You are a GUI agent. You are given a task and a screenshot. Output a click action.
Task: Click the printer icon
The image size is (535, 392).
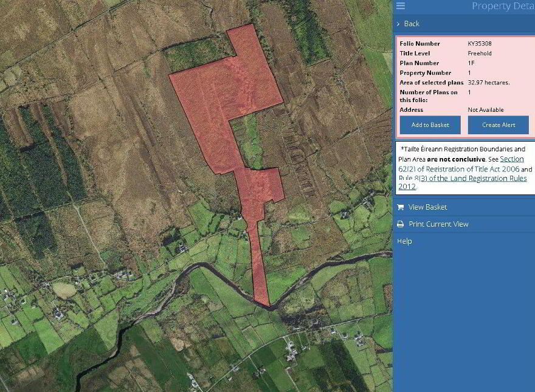401,224
